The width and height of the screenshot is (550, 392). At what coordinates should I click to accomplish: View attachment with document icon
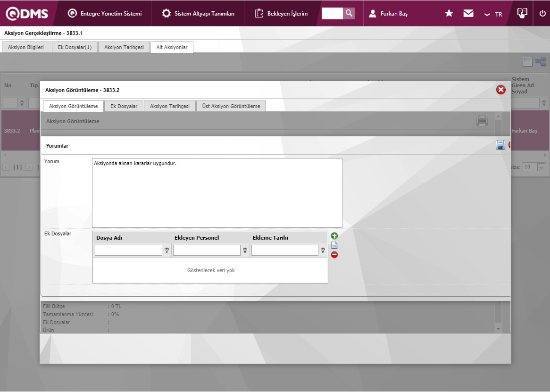coord(334,245)
